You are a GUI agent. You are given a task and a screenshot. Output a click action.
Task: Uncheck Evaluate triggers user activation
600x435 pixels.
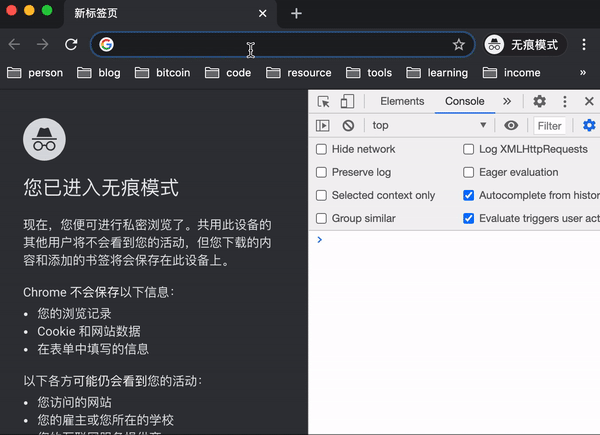coord(468,218)
